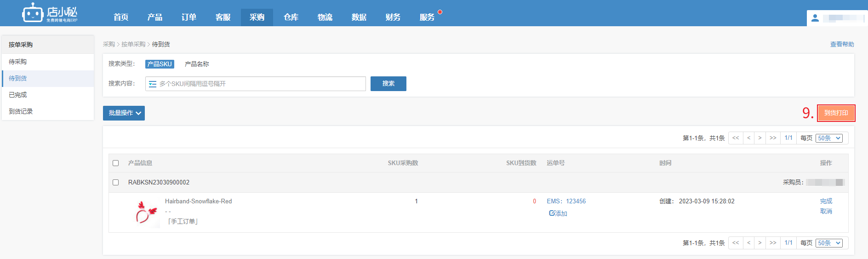Click the Hairband-Snowflake-Red product name
The image size is (868, 259).
(x=198, y=201)
